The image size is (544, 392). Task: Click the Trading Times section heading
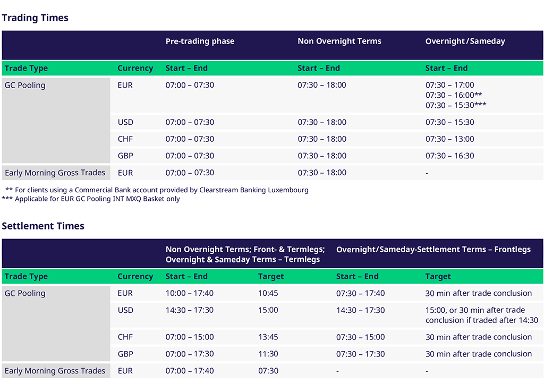pyautogui.click(x=35, y=18)
